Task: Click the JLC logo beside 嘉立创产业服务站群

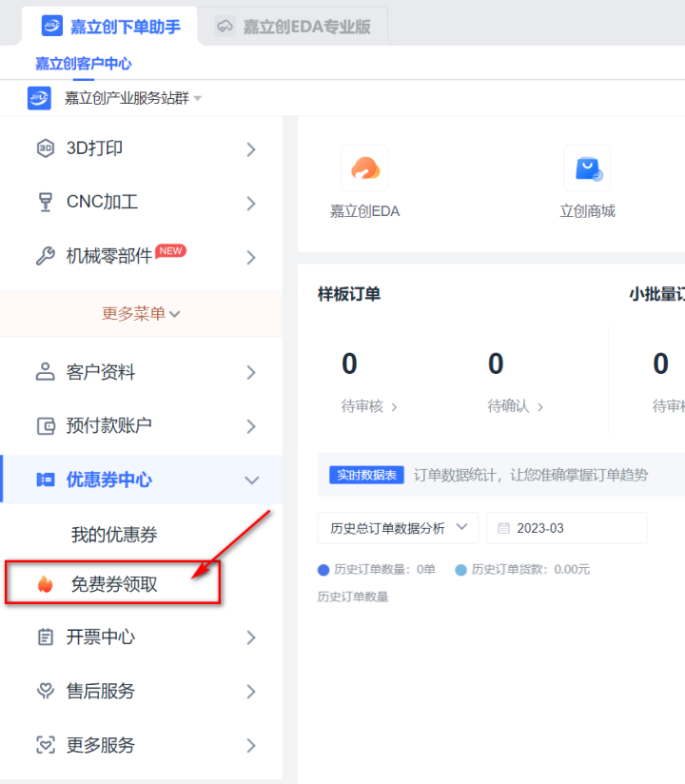Action: click(x=39, y=97)
